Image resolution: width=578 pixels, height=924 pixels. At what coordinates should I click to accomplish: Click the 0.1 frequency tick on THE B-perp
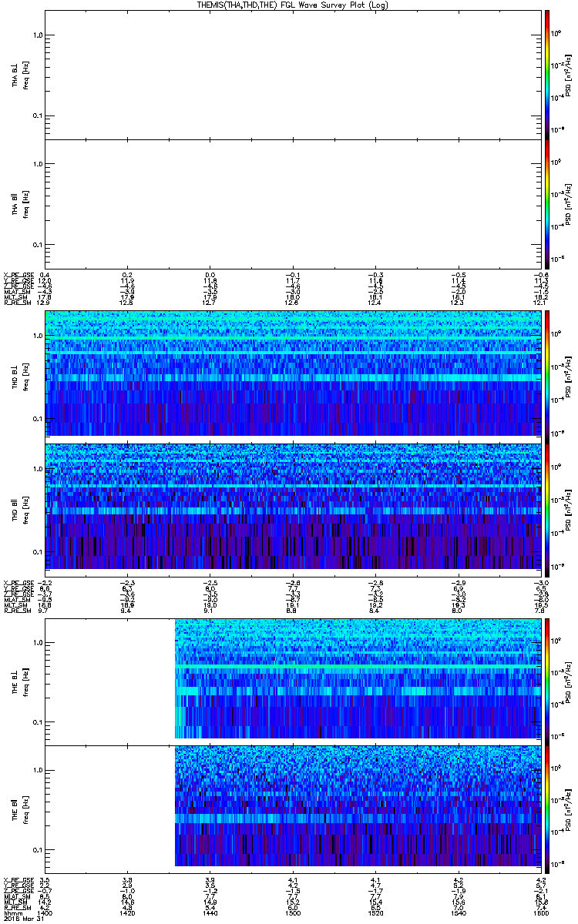pyautogui.click(x=38, y=721)
